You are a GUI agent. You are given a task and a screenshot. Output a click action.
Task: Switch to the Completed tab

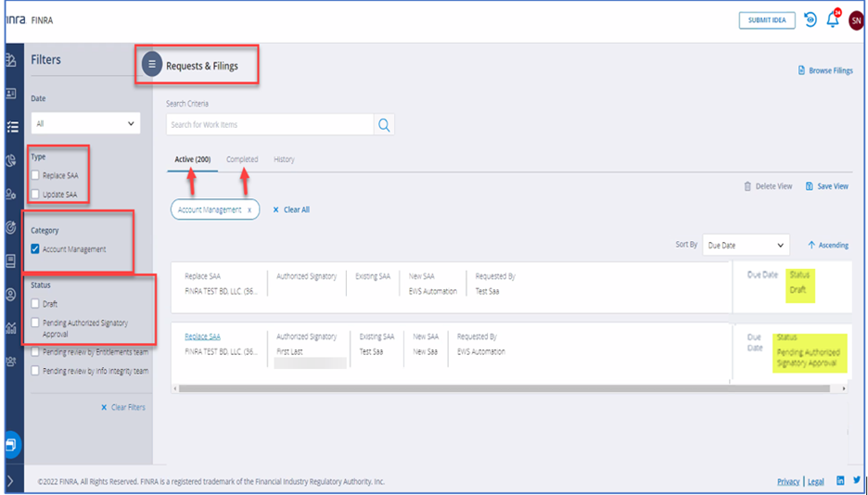[242, 159]
